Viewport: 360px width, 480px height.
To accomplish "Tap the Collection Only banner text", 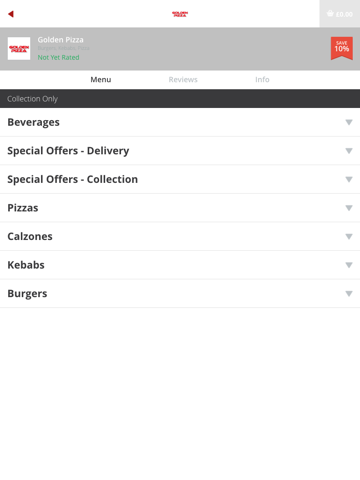I will pos(32,99).
